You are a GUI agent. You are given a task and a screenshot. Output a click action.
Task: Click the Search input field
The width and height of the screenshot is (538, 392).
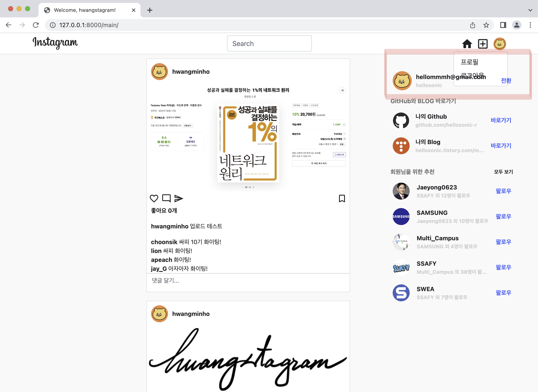coord(269,44)
